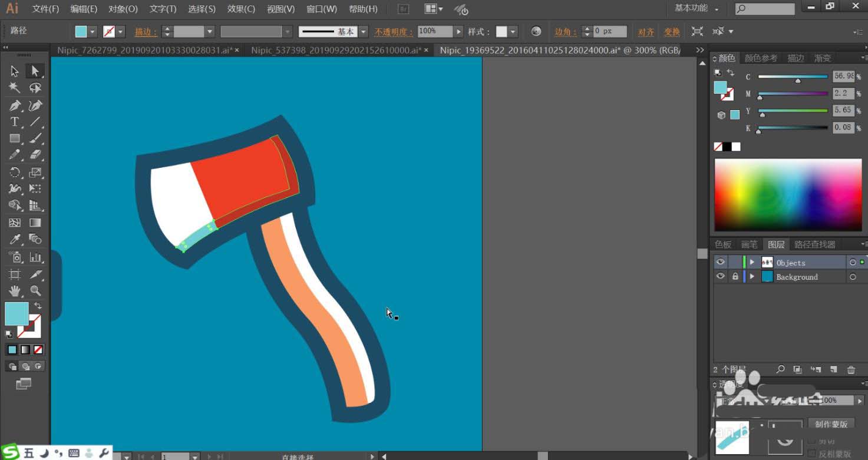
Task: Unlock the Background layer
Action: [x=735, y=276]
